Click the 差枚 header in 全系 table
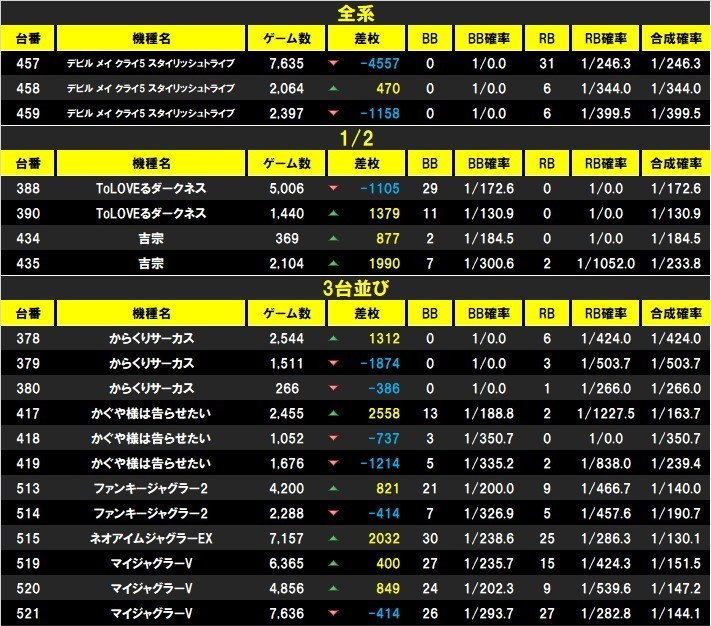Viewport: 711px width, 626px height. [x=367, y=38]
